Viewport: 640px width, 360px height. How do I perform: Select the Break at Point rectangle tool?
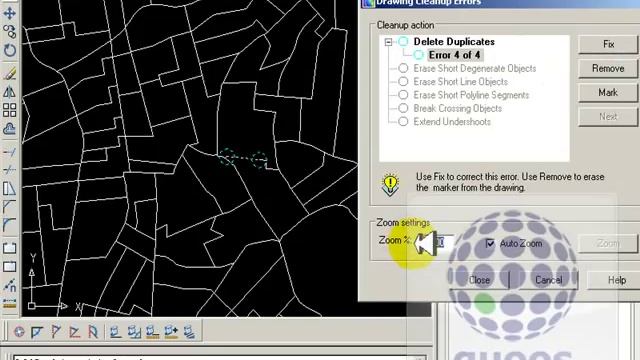tap(9, 267)
